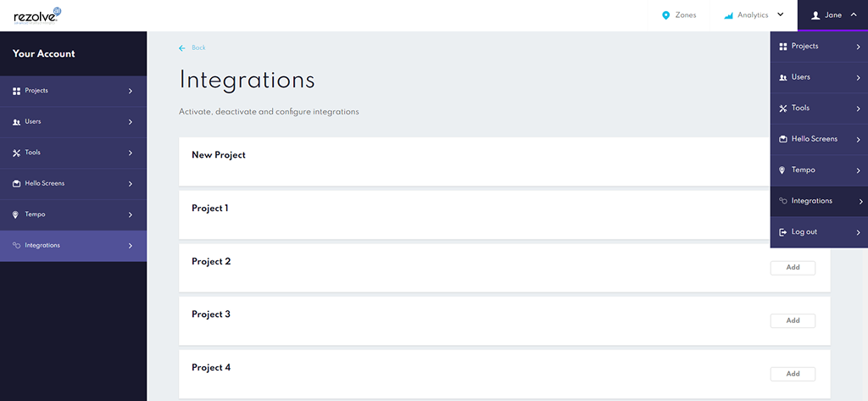
Task: Click the Tempo pin icon in sidebar
Action: (x=16, y=214)
